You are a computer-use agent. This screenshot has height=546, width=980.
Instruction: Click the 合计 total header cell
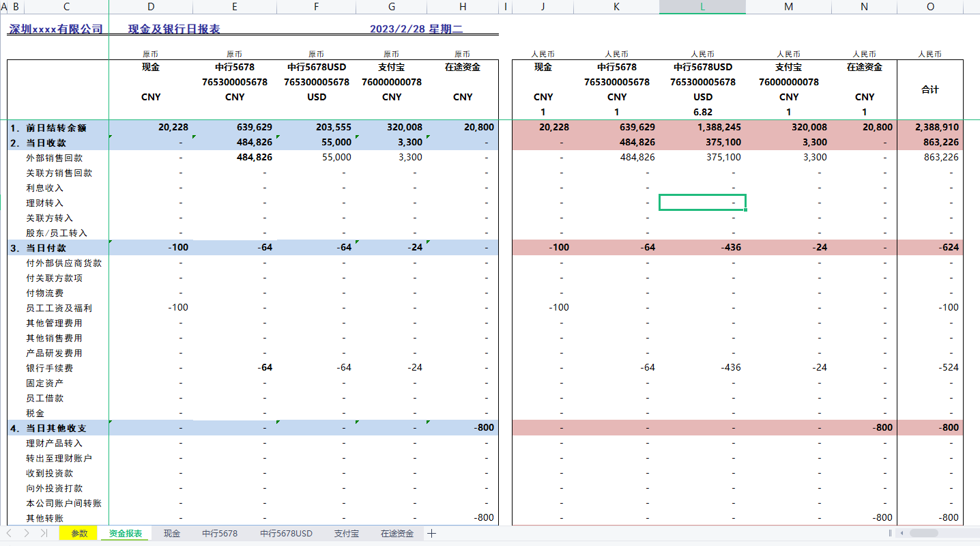tap(930, 89)
